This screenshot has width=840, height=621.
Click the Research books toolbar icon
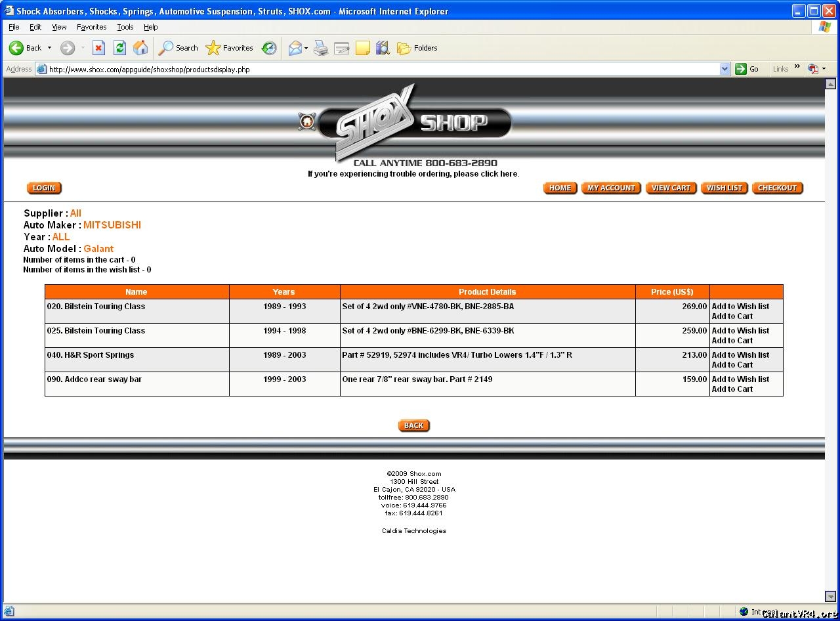click(x=383, y=48)
